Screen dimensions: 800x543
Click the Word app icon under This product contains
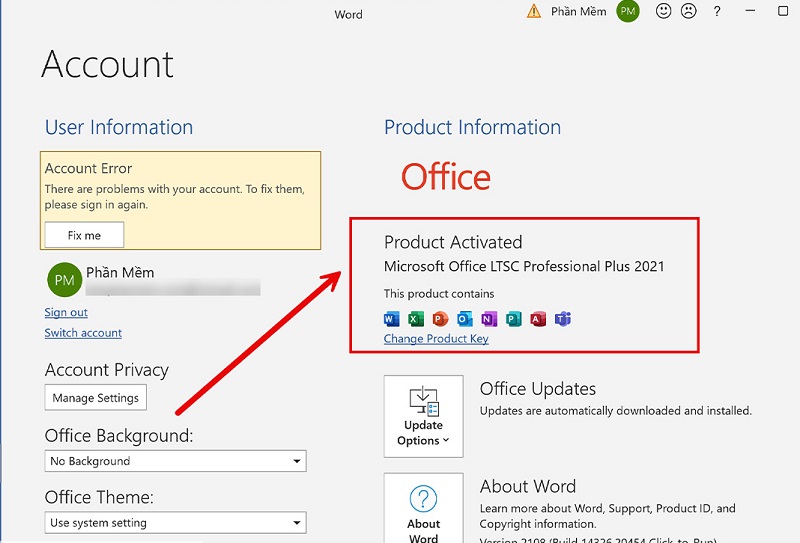[x=391, y=319]
